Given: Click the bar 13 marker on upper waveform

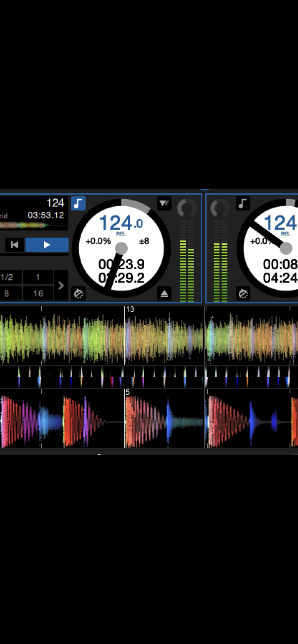Looking at the screenshot, I should pyautogui.click(x=130, y=309).
